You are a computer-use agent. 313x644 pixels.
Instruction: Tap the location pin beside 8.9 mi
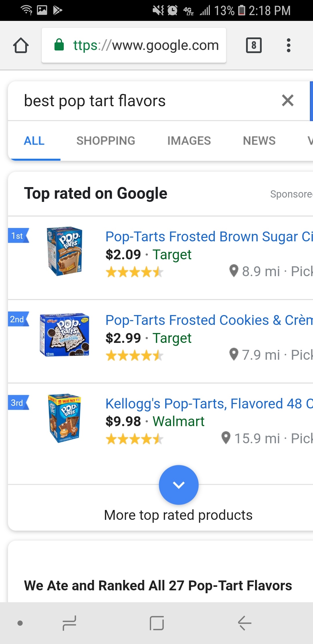click(x=234, y=271)
